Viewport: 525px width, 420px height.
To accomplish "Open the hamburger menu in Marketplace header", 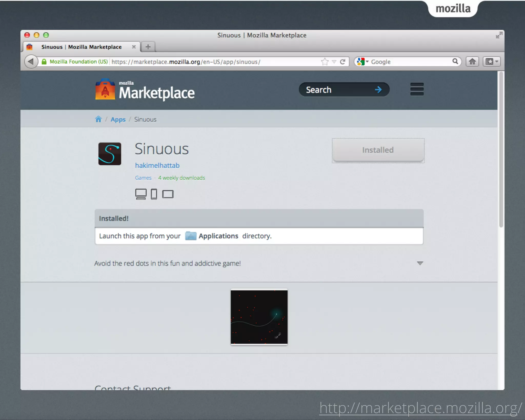I will click(x=417, y=89).
